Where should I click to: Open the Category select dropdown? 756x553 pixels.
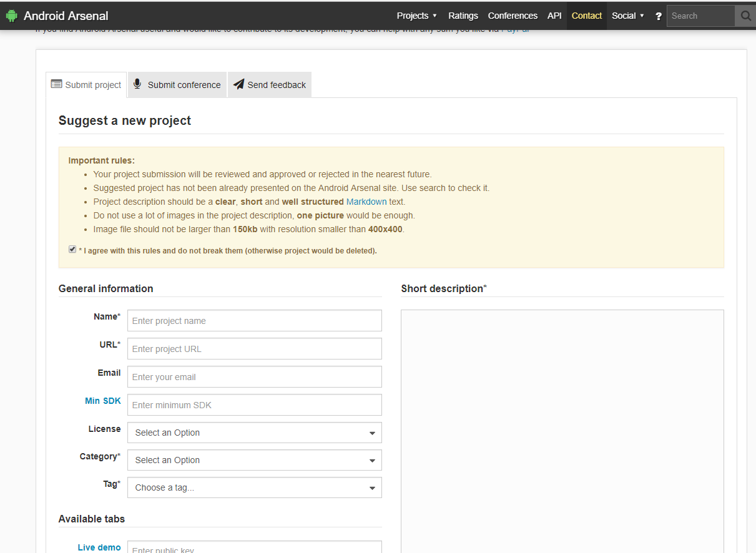(x=254, y=460)
